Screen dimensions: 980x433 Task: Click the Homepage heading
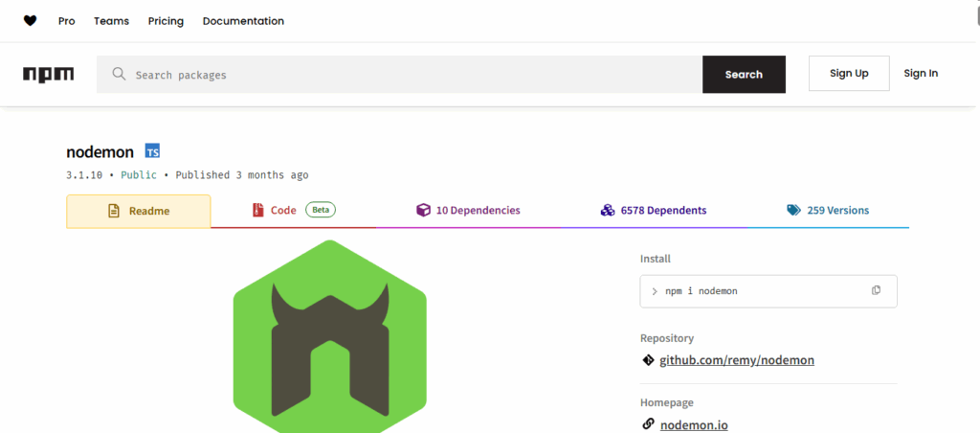coord(667,402)
